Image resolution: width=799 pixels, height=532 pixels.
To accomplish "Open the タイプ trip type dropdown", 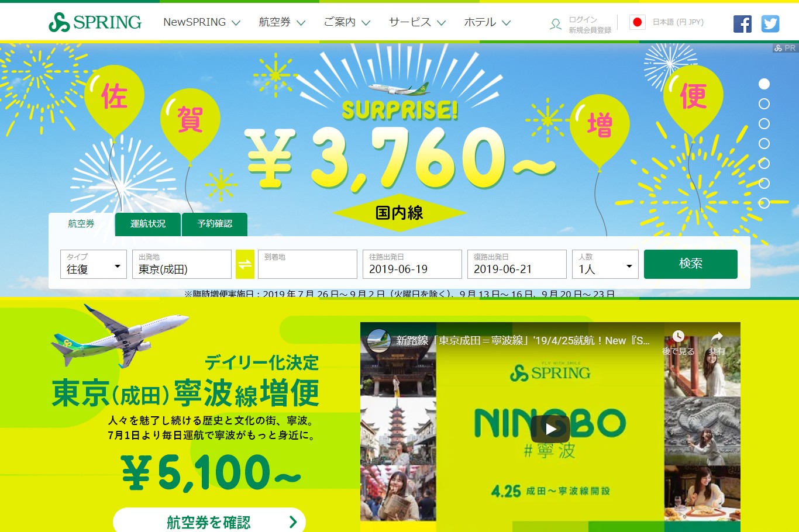I will (x=94, y=264).
